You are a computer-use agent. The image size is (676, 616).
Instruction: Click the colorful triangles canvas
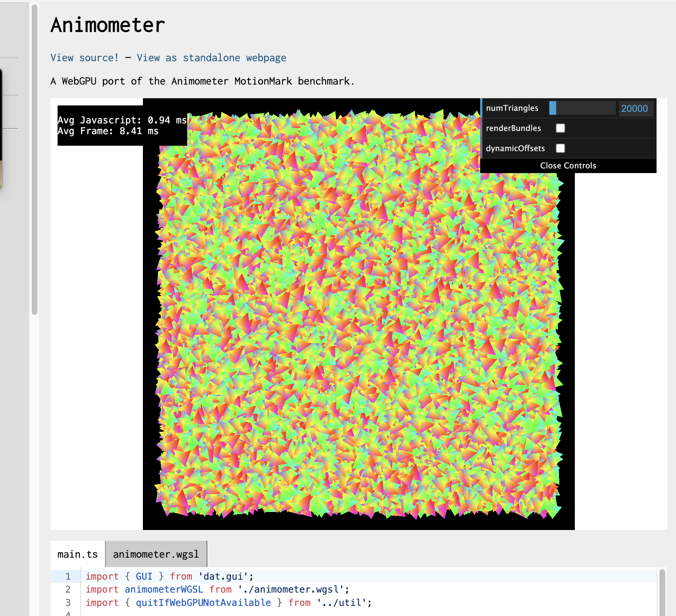(x=358, y=324)
